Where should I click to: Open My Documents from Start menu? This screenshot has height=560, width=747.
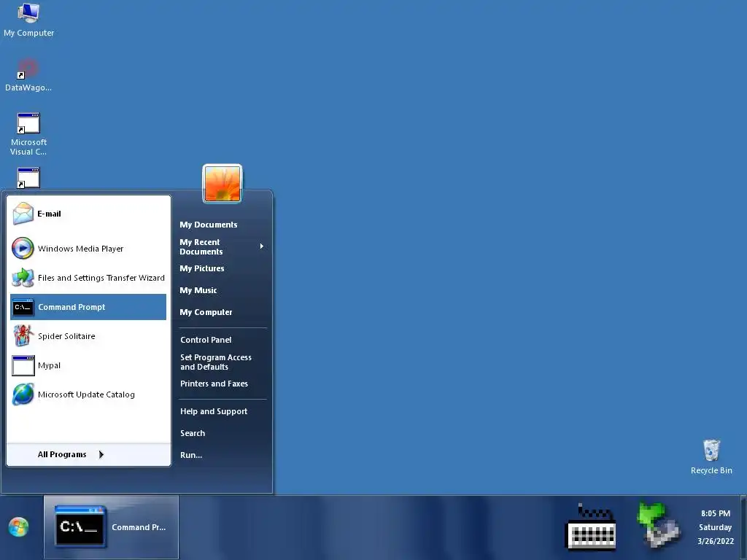click(208, 225)
